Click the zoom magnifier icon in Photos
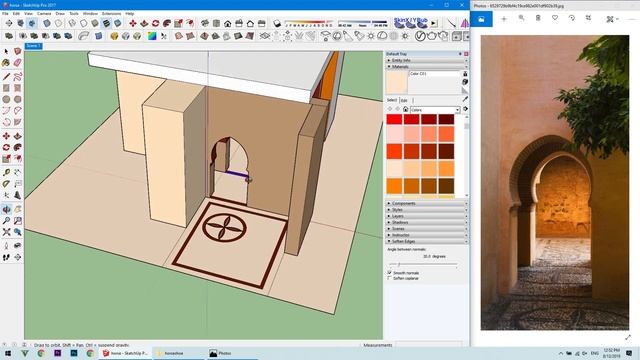Viewport: 640px width, 360px height. (521, 18)
